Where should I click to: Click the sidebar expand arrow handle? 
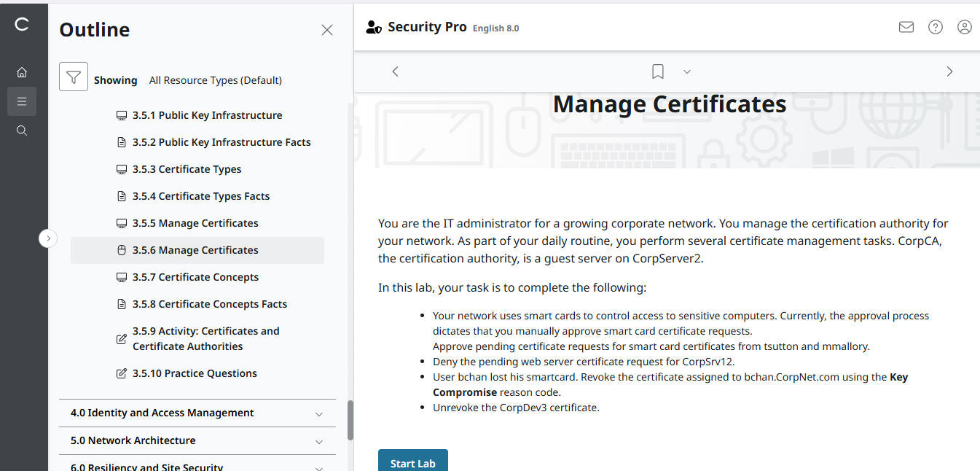tap(48, 238)
